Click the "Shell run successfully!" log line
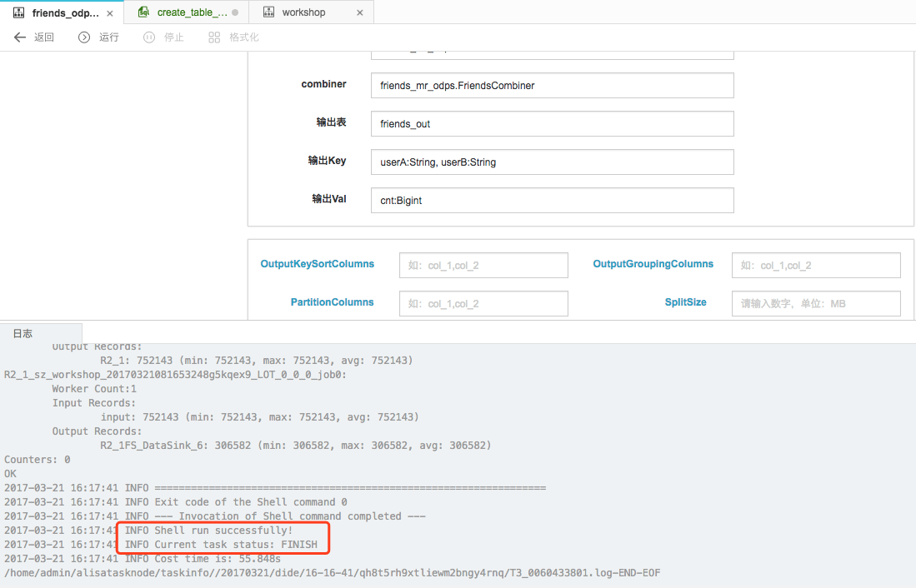The height and width of the screenshot is (588, 916). [148, 531]
